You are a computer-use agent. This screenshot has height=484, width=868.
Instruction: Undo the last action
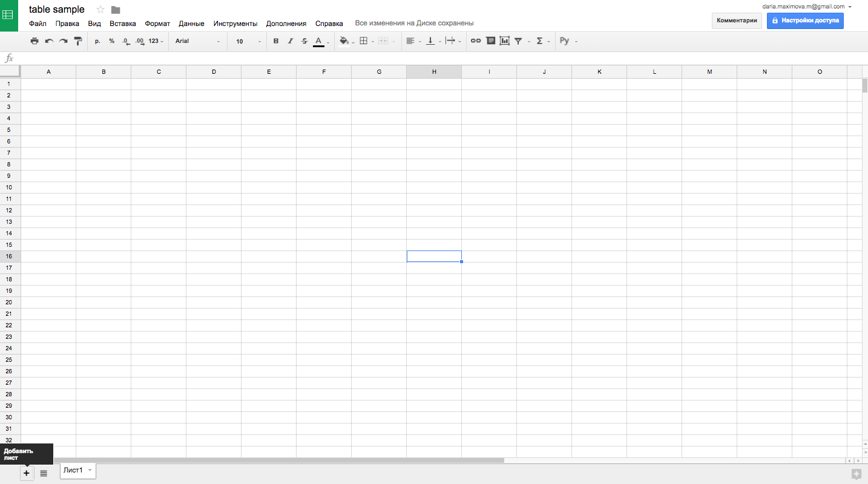click(49, 41)
